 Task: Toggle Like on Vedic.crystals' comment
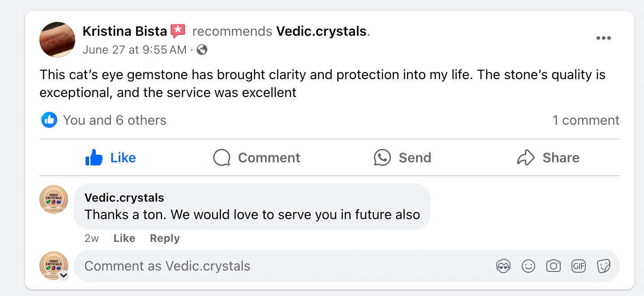[x=124, y=238]
